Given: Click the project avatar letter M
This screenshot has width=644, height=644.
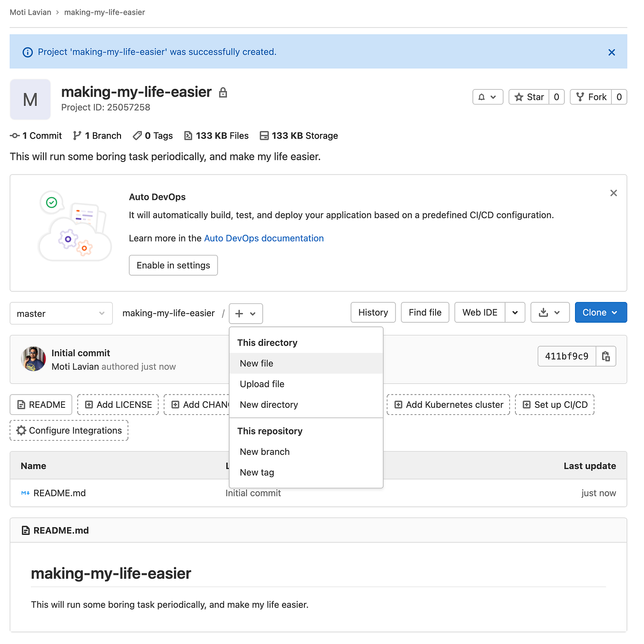Looking at the screenshot, I should click(30, 99).
